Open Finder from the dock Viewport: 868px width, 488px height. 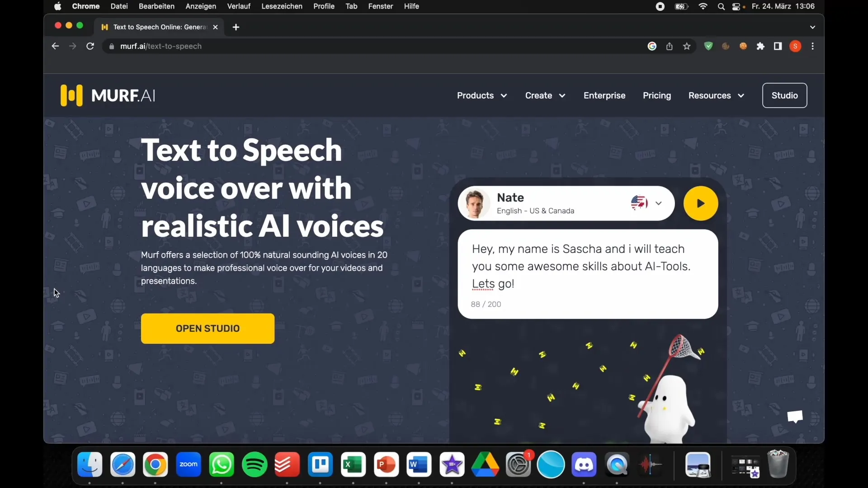[90, 464]
